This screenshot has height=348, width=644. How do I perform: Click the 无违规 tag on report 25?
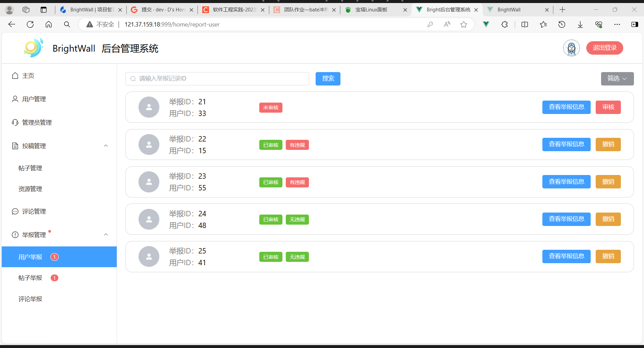(297, 257)
